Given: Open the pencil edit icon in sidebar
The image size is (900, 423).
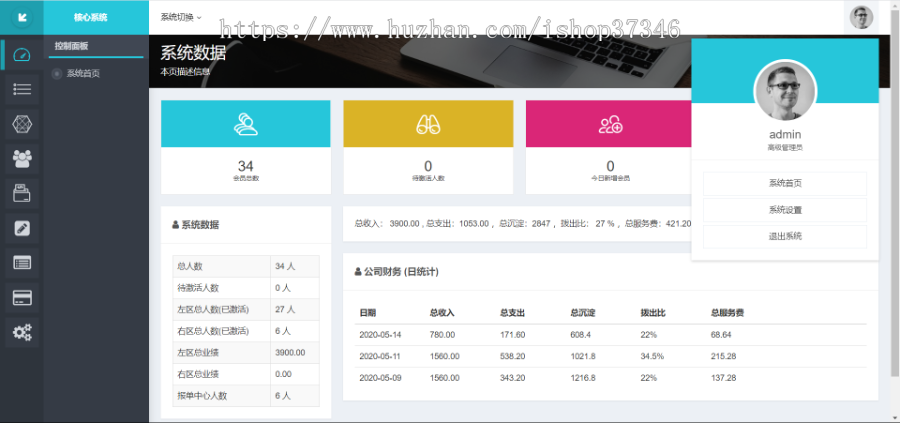Looking at the screenshot, I should (22, 228).
